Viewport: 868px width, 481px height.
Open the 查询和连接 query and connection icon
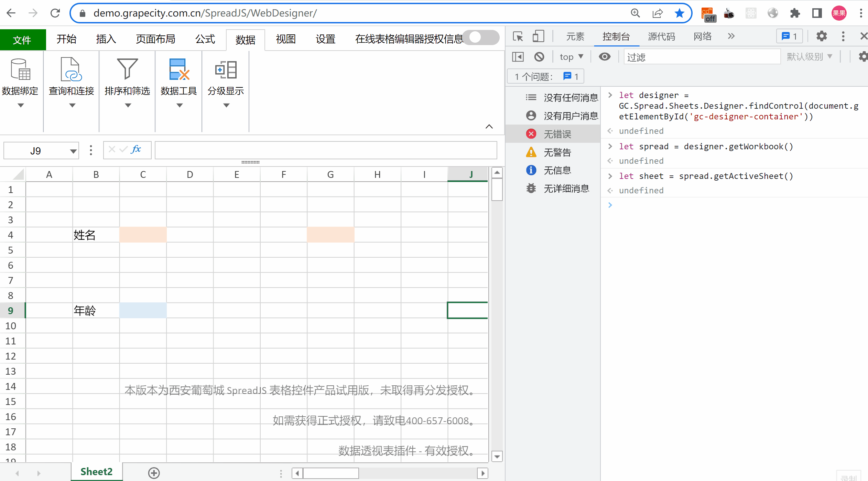click(71, 69)
